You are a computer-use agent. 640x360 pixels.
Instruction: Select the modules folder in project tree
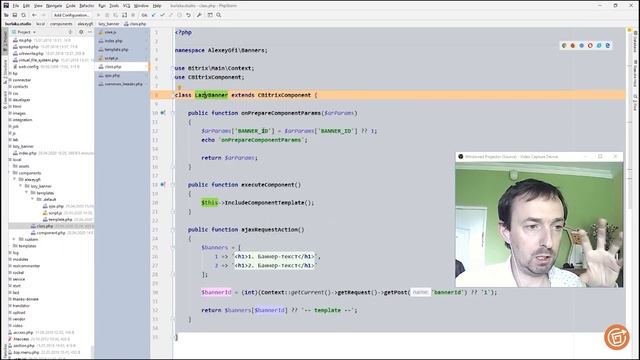pos(20,259)
